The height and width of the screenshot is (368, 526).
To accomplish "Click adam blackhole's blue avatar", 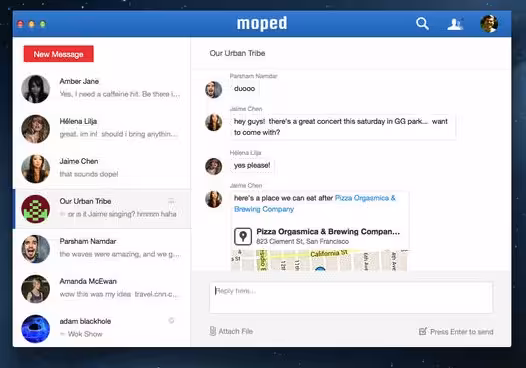I will click(36, 329).
